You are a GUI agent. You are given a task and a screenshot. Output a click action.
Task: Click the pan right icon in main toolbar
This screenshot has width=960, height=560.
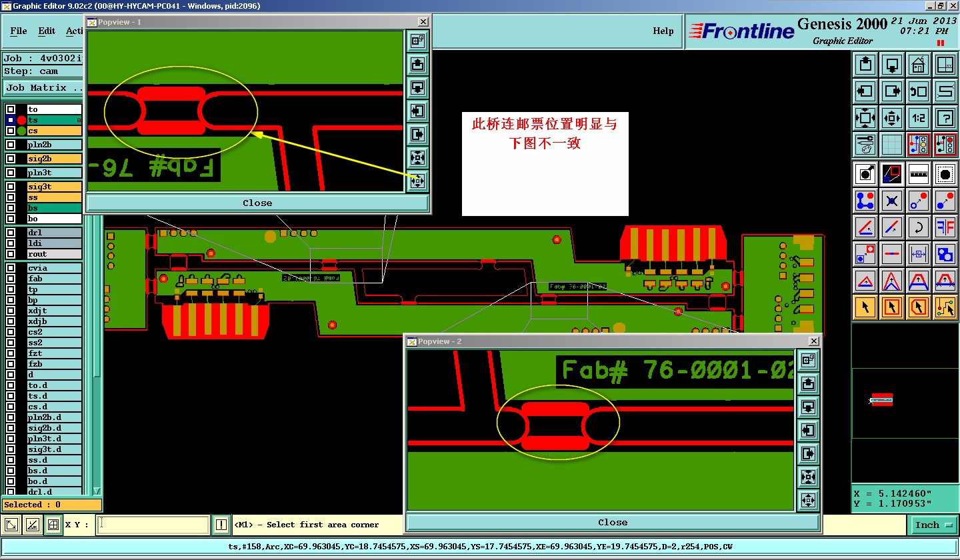pos(892,91)
